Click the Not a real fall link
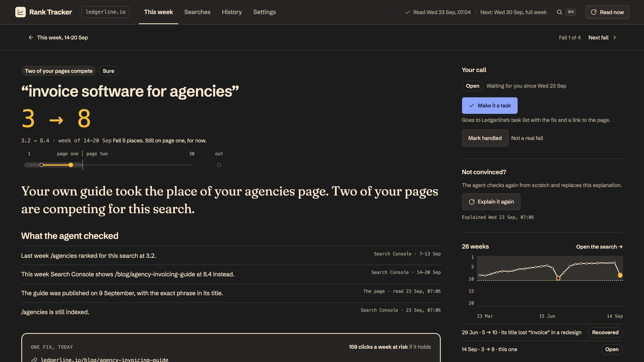This screenshot has height=362, width=644. [x=527, y=138]
